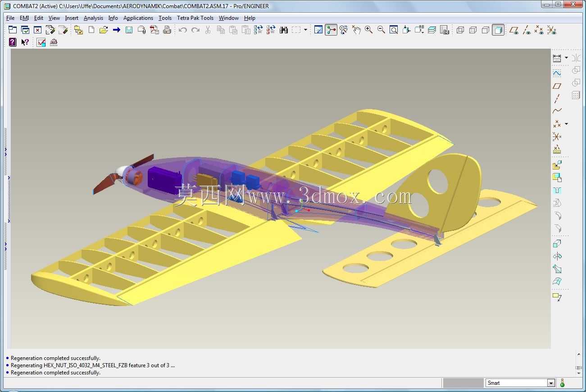Viewport: 586px width, 392px height.
Task: Switch to Shading display
Action: pyautogui.click(x=498, y=30)
